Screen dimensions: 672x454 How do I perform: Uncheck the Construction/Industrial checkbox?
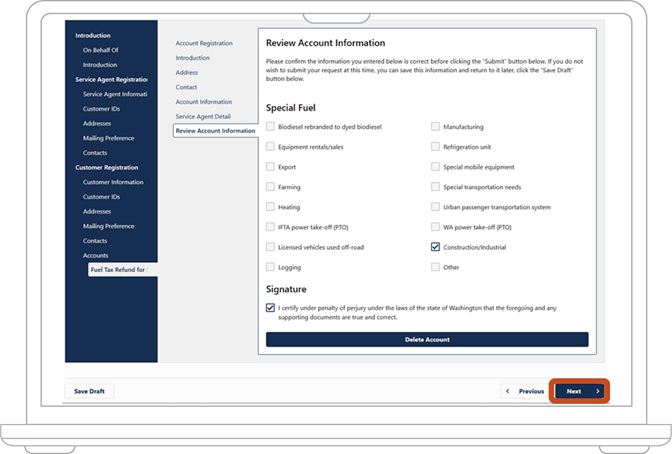[435, 247]
